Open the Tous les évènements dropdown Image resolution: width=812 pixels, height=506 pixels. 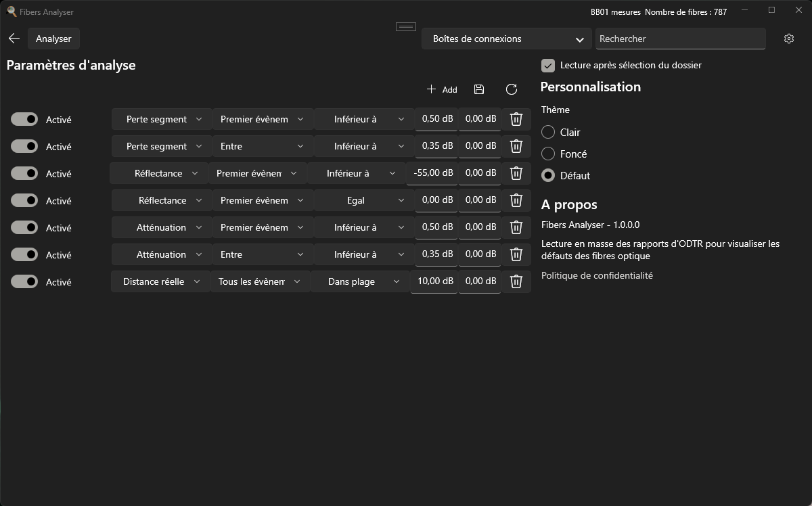(x=259, y=281)
